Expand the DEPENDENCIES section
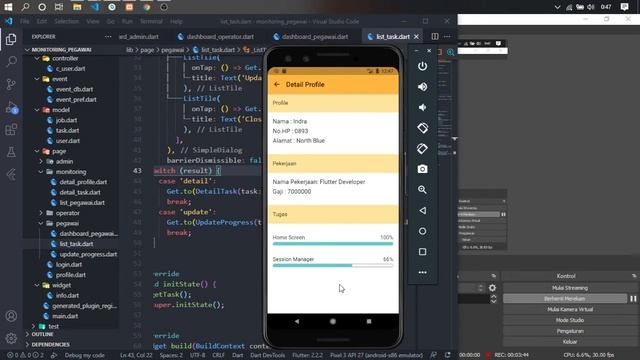 [50, 344]
